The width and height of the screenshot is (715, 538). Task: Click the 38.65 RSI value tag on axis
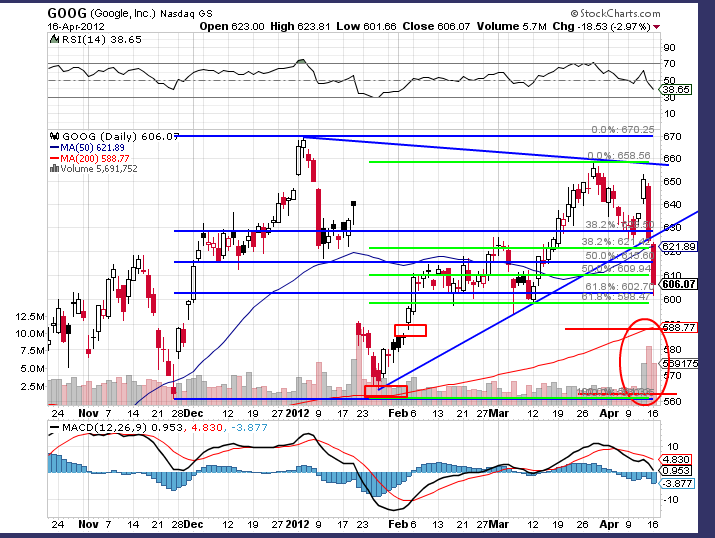(x=676, y=89)
